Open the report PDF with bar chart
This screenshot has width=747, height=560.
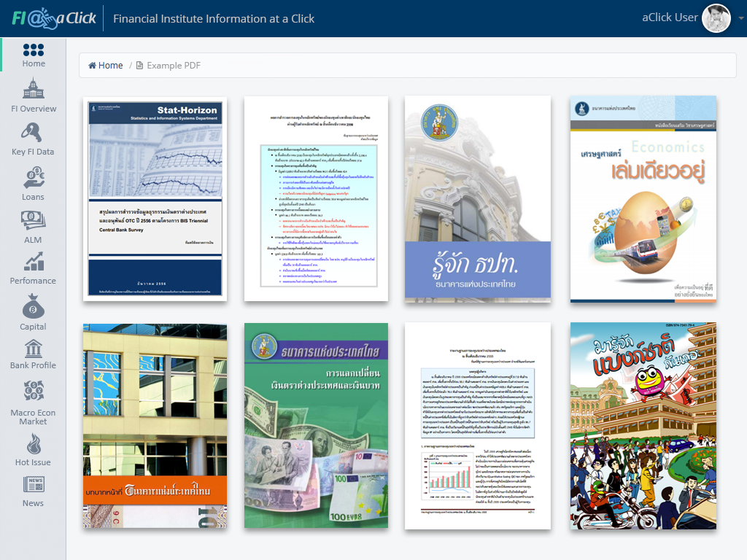[x=477, y=426]
